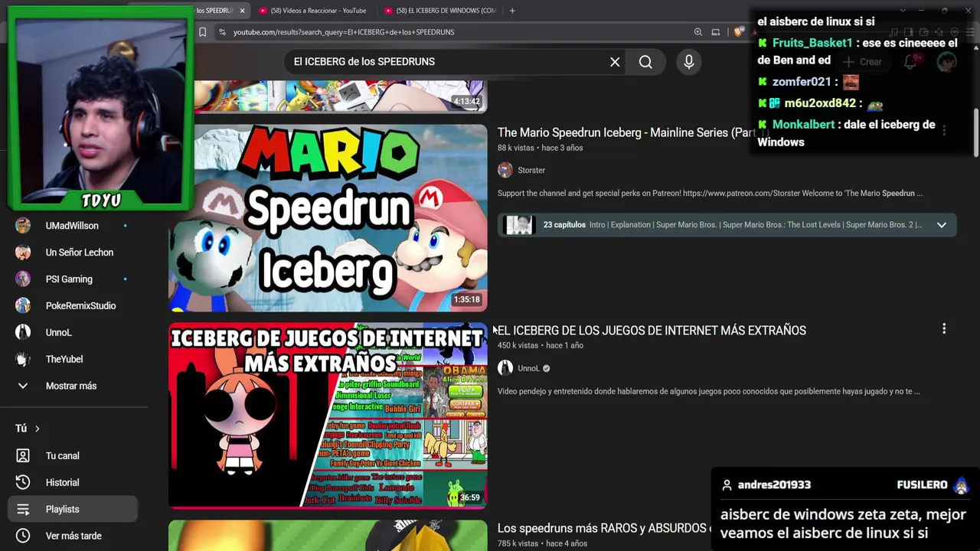Clear the YouTube search box text
Viewport: 980px width, 551px height.
615,62
